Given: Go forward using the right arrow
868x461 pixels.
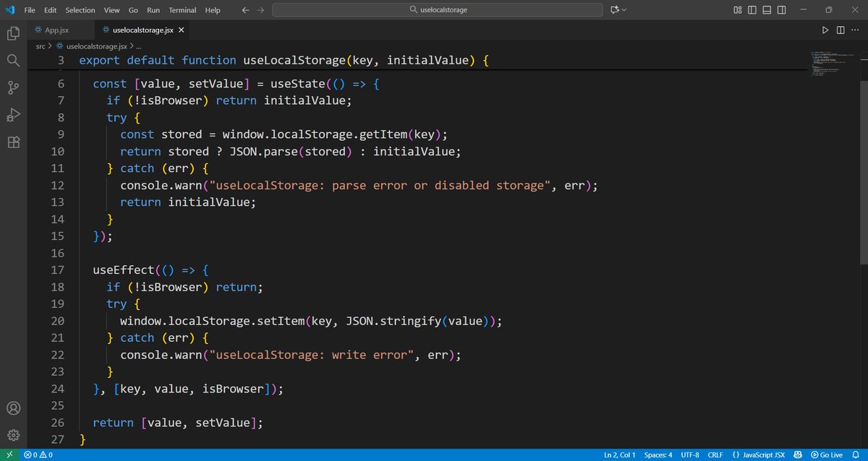Looking at the screenshot, I should (261, 10).
